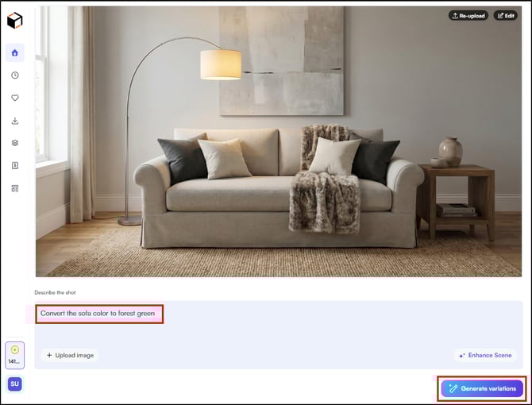This screenshot has width=532, height=405.
Task: Click the magic wand icon on Generate variations
Action: click(x=453, y=388)
